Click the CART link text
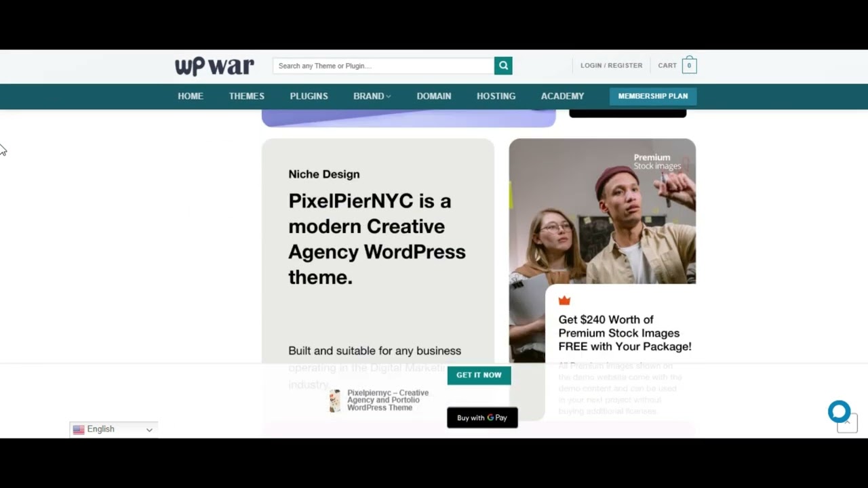This screenshot has width=868, height=488. point(667,66)
